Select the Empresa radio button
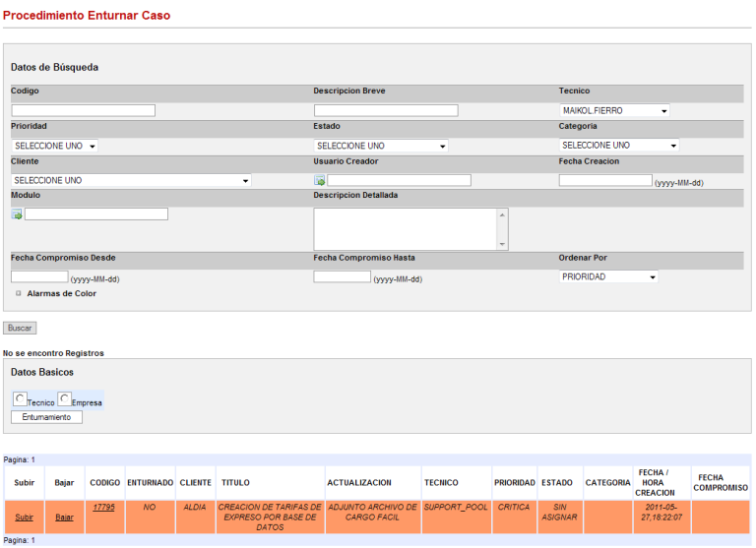This screenshot has height=548, width=756. click(x=65, y=398)
